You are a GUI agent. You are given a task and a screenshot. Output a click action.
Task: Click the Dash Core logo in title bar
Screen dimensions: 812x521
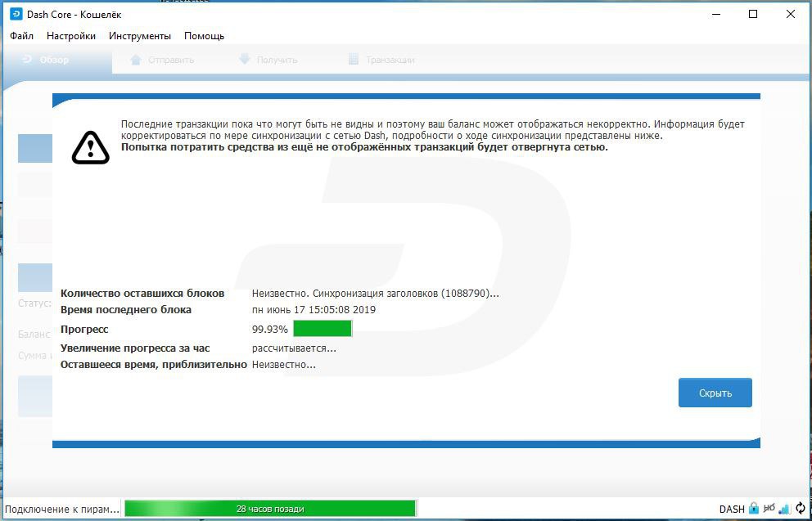(16, 14)
